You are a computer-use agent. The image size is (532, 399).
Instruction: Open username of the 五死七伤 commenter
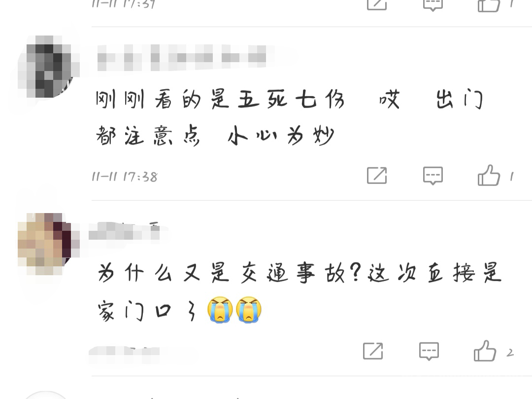click(181, 58)
